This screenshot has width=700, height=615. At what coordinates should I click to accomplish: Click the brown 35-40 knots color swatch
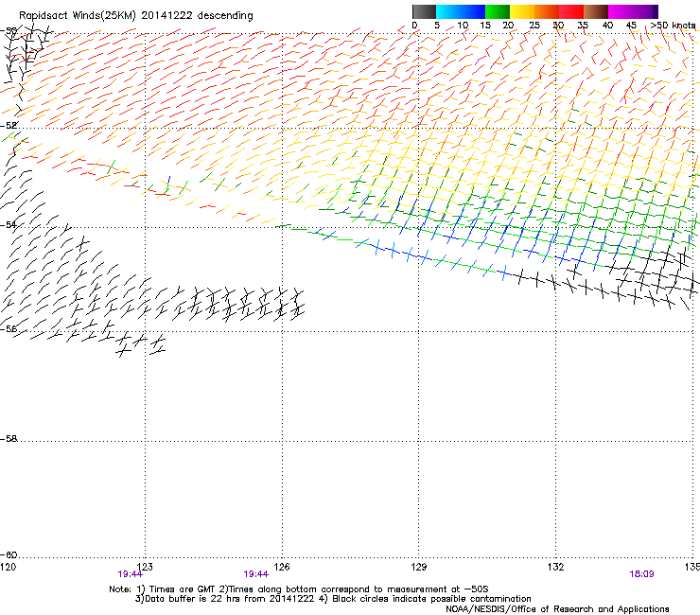tap(596, 11)
